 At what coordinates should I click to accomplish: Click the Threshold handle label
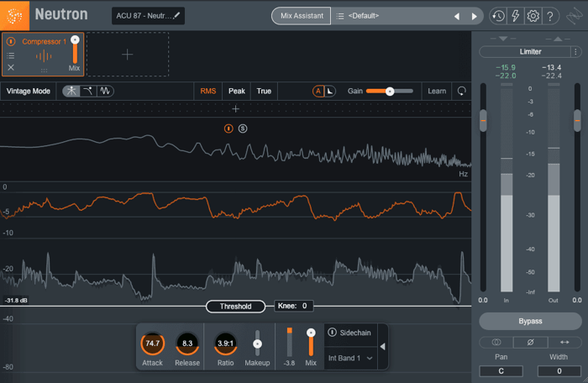[x=235, y=307]
